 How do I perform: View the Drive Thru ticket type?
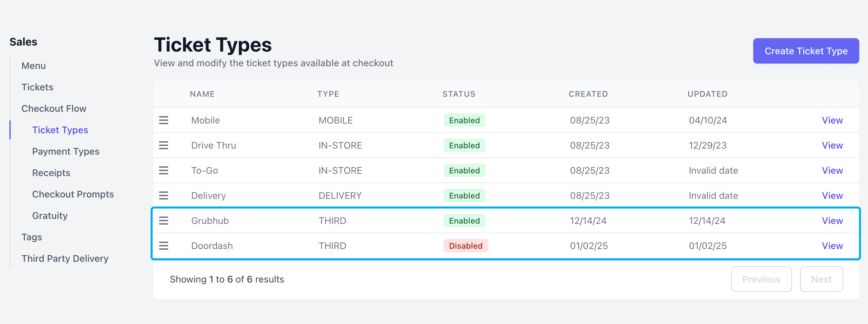coord(832,145)
